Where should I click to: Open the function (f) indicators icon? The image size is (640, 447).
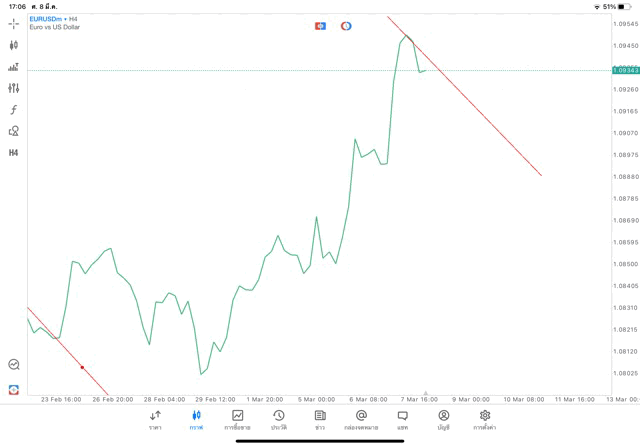point(14,110)
